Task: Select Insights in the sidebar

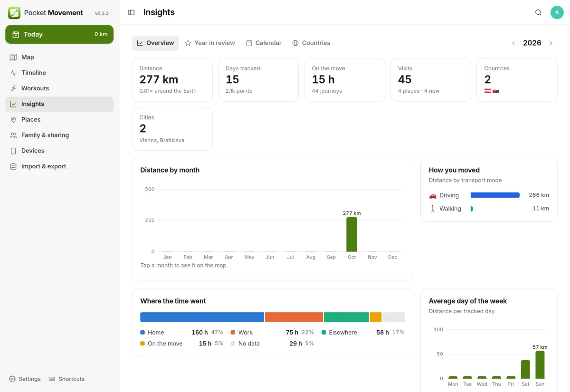Action: [59, 104]
